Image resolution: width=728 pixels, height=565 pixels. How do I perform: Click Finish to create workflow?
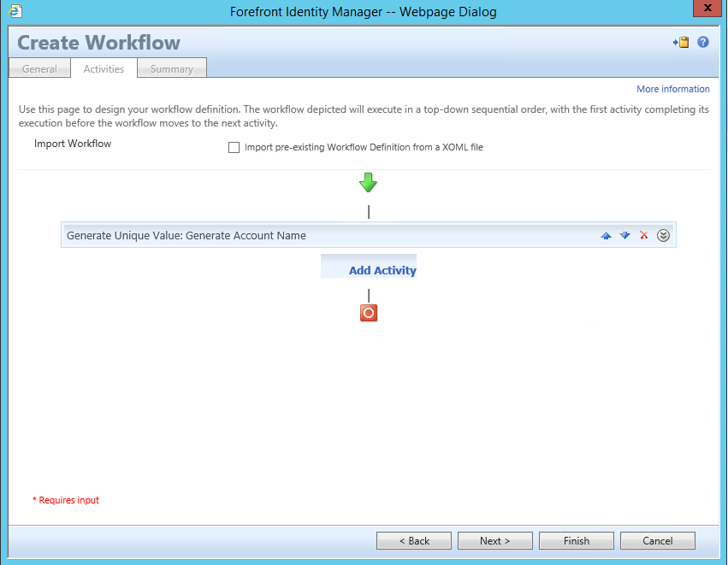(577, 541)
